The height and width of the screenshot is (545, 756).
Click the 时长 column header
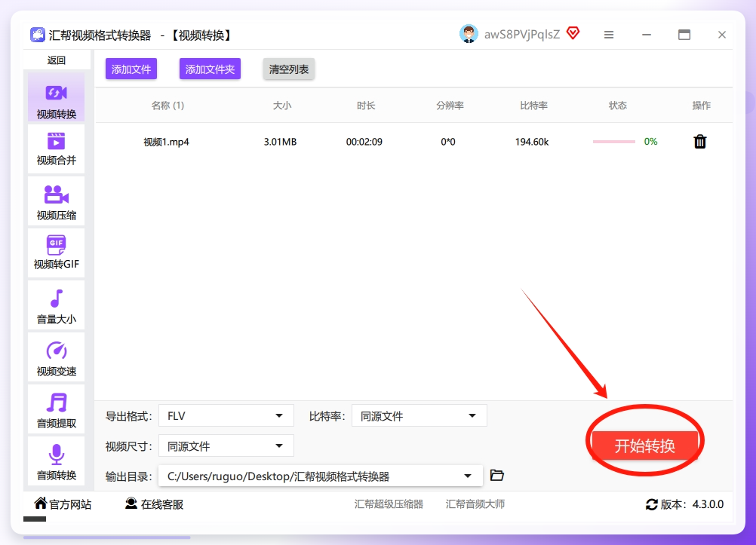tap(366, 106)
